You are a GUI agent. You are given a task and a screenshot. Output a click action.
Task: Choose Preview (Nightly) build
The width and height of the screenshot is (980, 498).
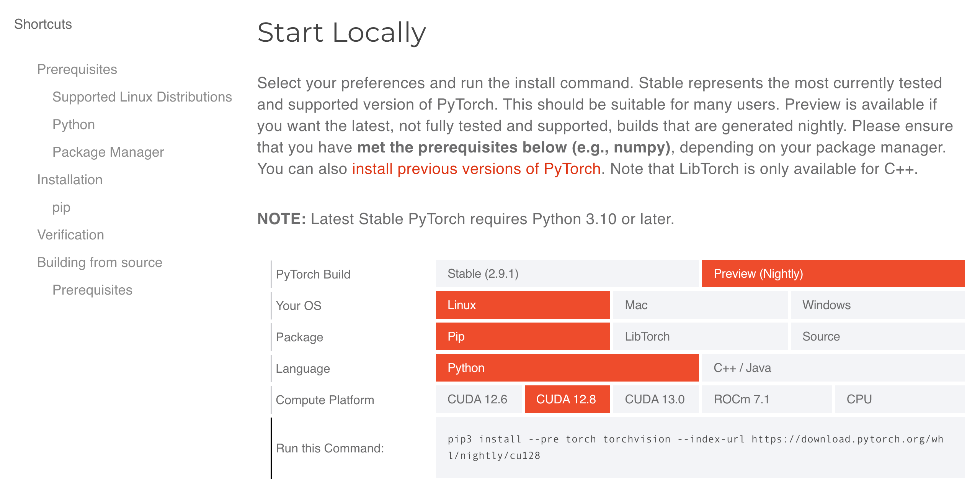pos(833,274)
